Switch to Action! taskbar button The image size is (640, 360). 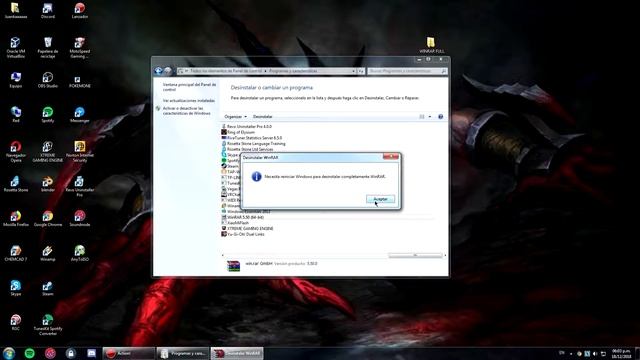pos(129,353)
